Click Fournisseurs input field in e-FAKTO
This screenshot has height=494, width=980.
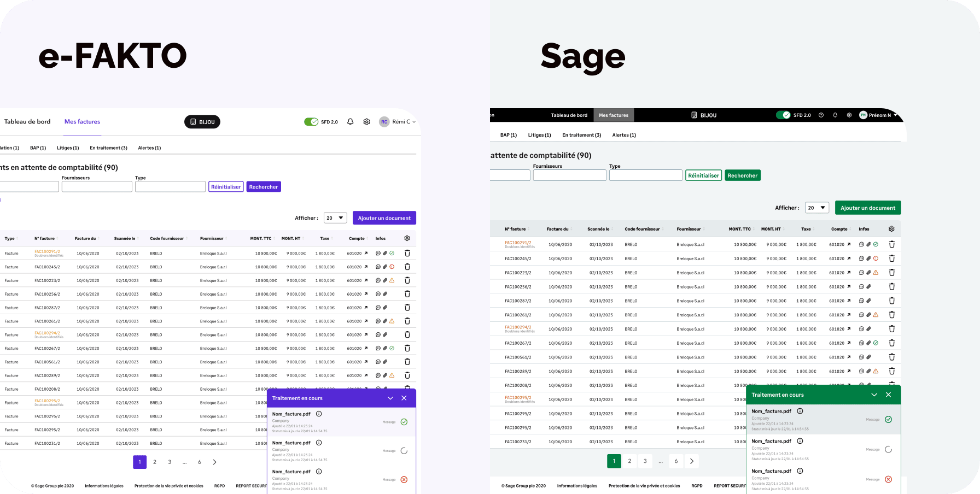97,187
